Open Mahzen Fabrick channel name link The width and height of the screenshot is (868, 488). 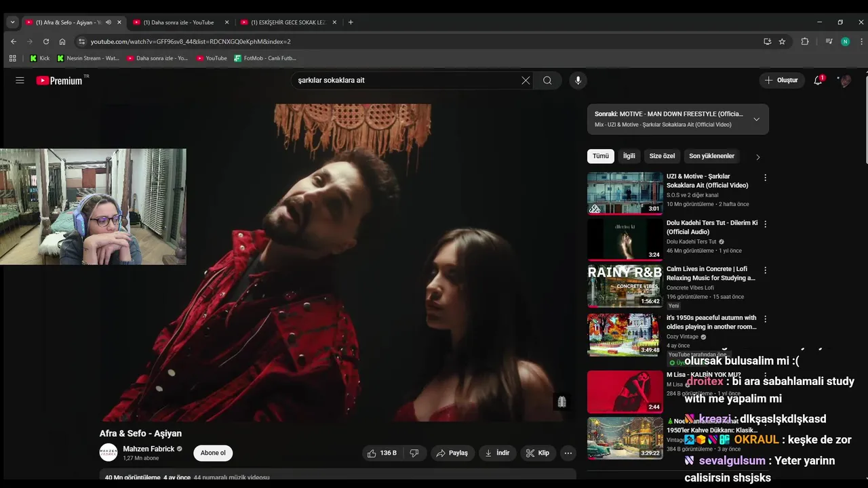149,449
